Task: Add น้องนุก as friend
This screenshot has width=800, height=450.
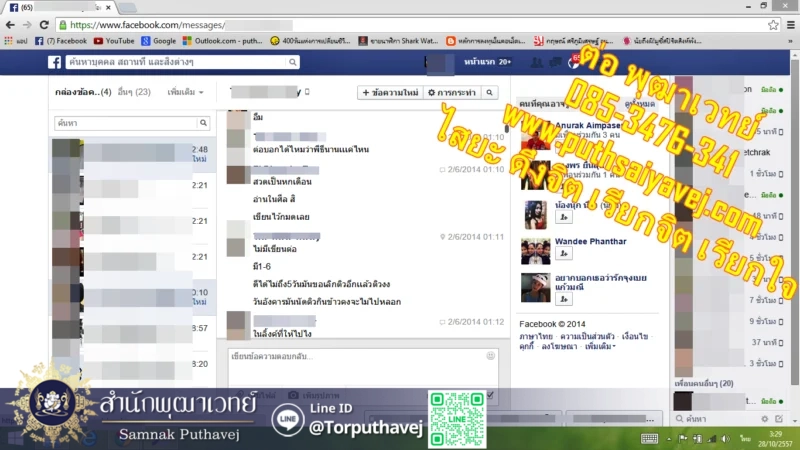Action: pyautogui.click(x=563, y=217)
